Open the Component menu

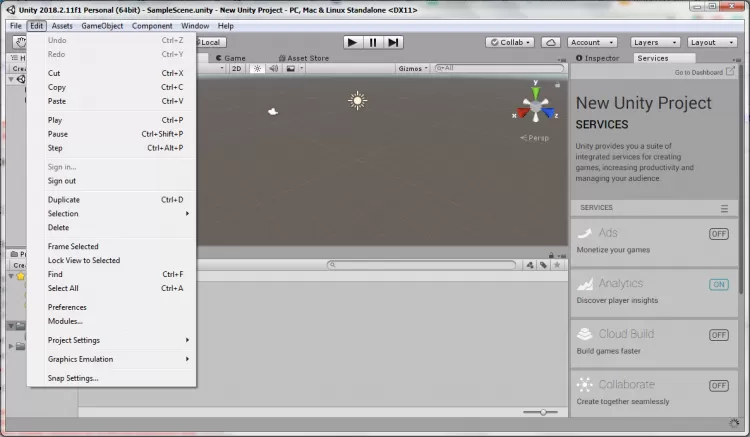tap(152, 26)
